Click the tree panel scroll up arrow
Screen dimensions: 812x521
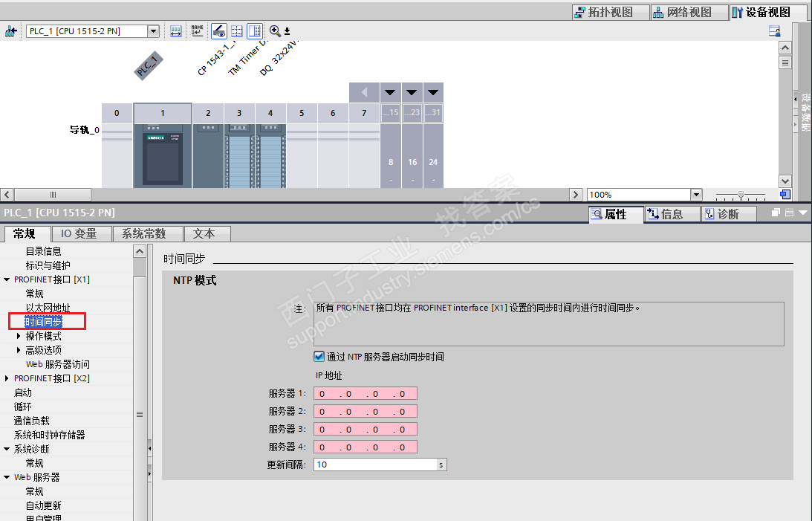(140, 252)
